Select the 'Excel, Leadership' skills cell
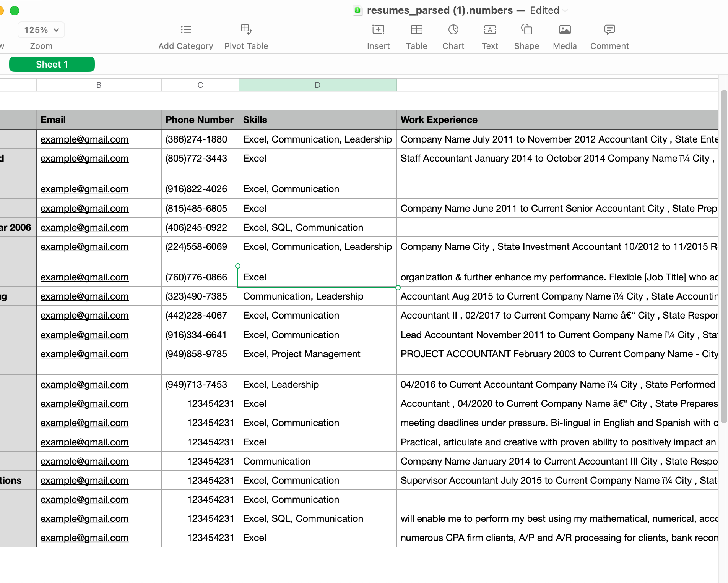Screen dimensions: 728x583 318,384
